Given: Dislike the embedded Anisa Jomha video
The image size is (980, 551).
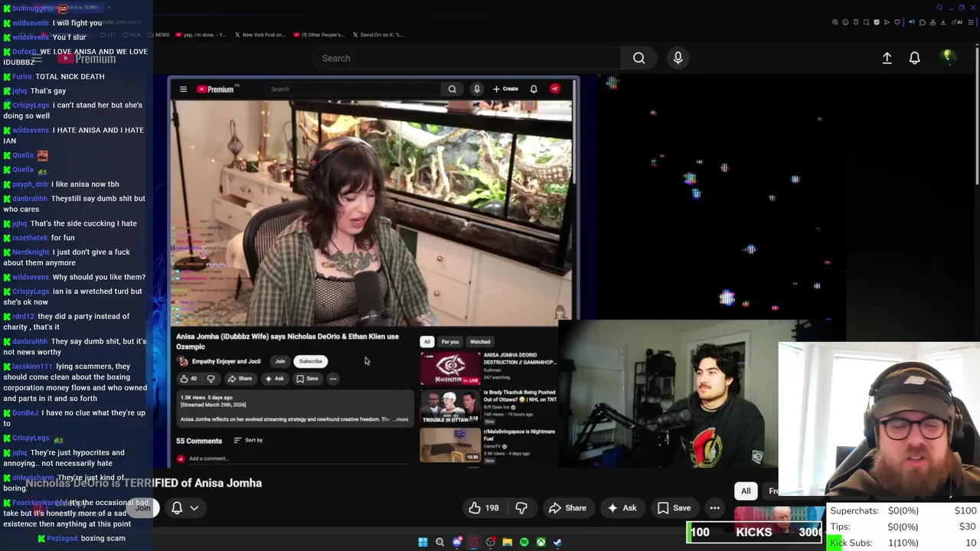Looking at the screenshot, I should [211, 378].
